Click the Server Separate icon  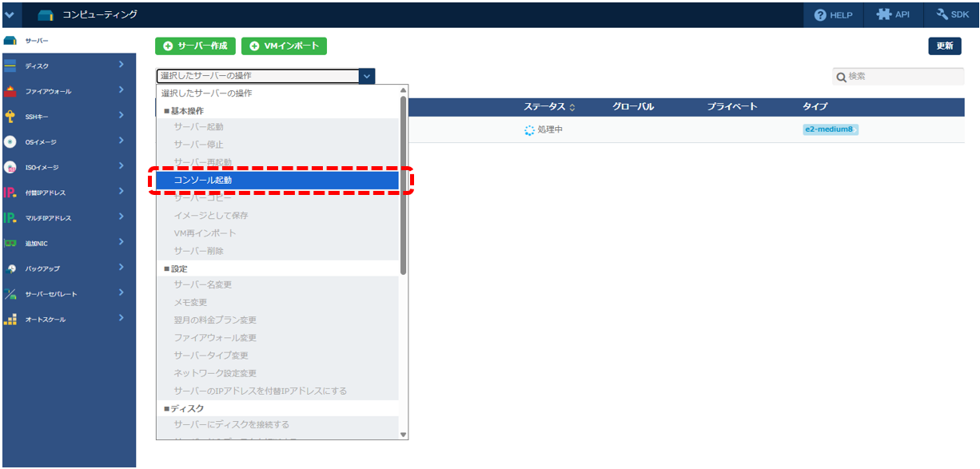tap(10, 294)
